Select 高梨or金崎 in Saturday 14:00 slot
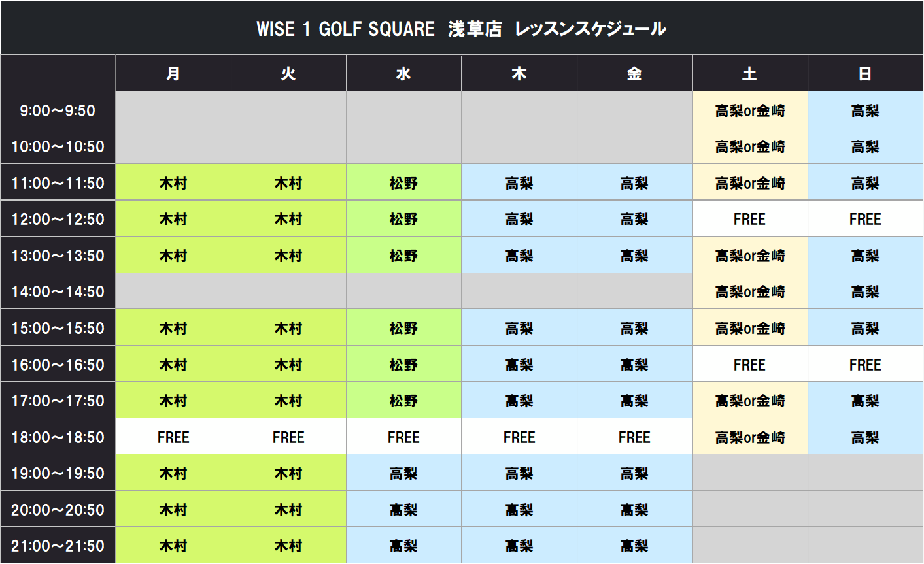Screen dimensions: 924x564 click(750, 291)
